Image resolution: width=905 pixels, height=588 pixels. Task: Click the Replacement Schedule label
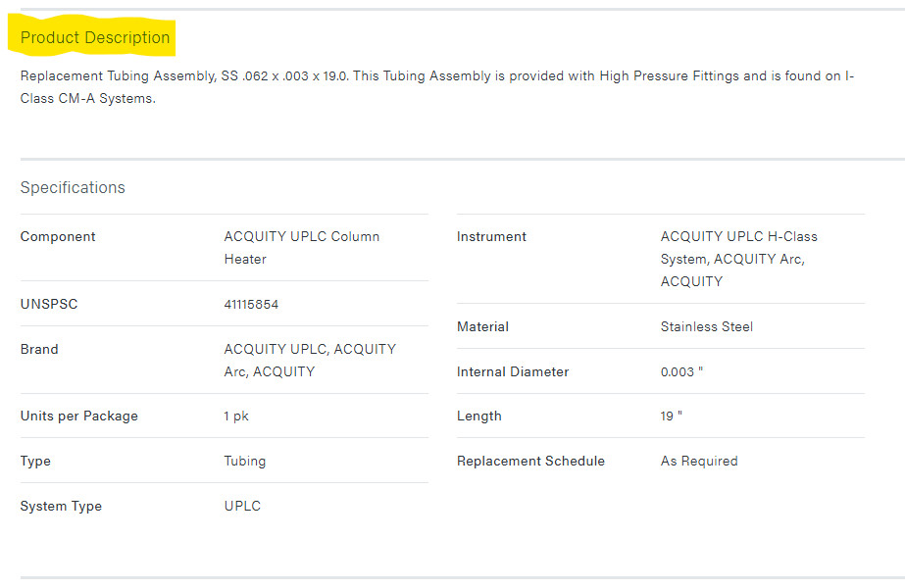click(x=530, y=461)
